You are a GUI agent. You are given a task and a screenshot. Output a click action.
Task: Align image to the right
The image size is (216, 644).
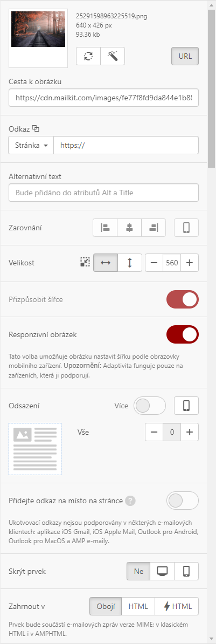tap(154, 228)
